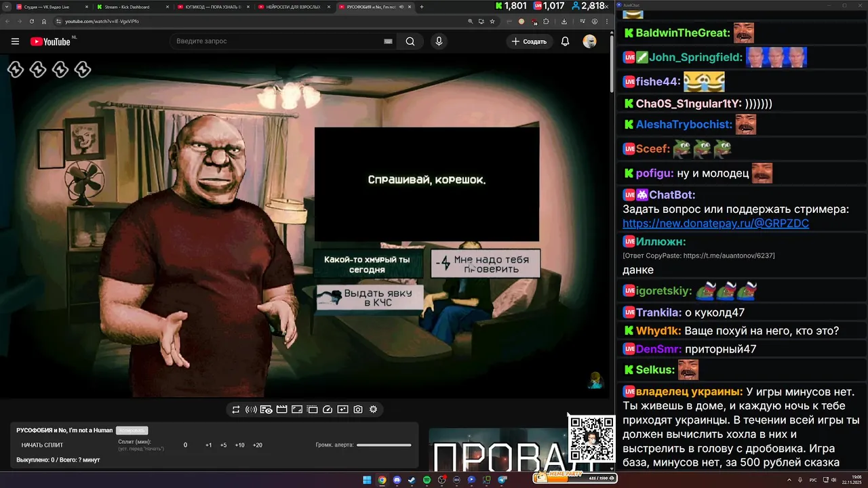Image resolution: width=868 pixels, height=488 pixels.
Task: Adjust the Громк. алерта volume slider
Action: click(x=384, y=445)
